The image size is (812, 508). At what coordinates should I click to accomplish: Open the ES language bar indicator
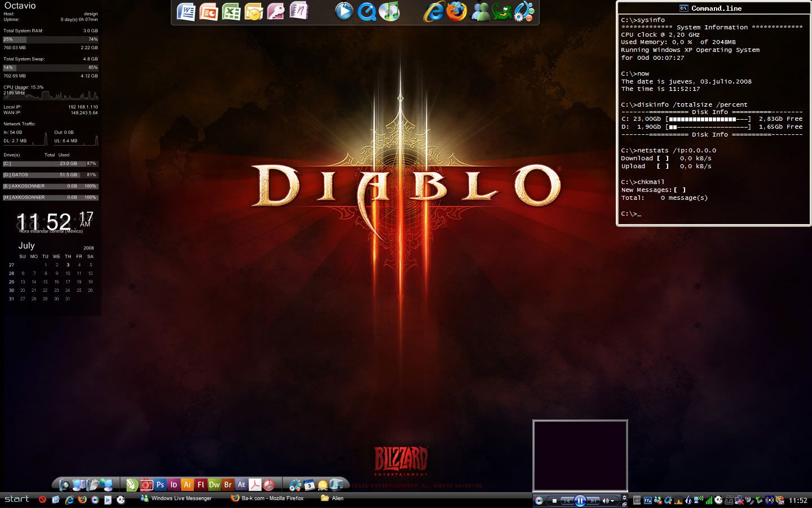tap(637, 500)
